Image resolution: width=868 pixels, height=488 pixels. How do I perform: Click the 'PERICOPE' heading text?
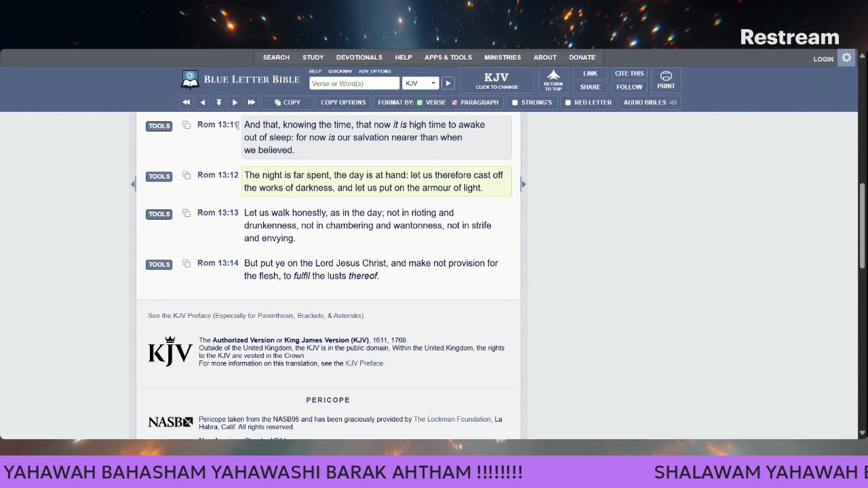[x=328, y=400]
